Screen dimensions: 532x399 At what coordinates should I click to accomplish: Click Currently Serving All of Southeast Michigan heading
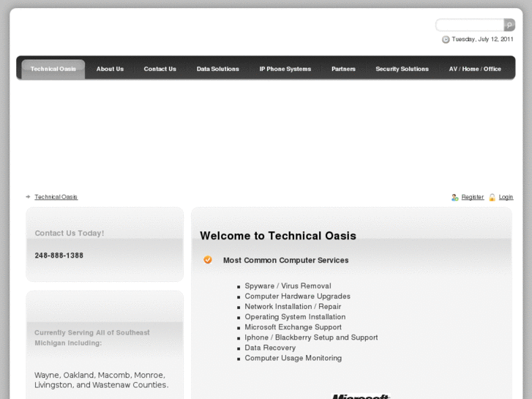[x=92, y=338]
